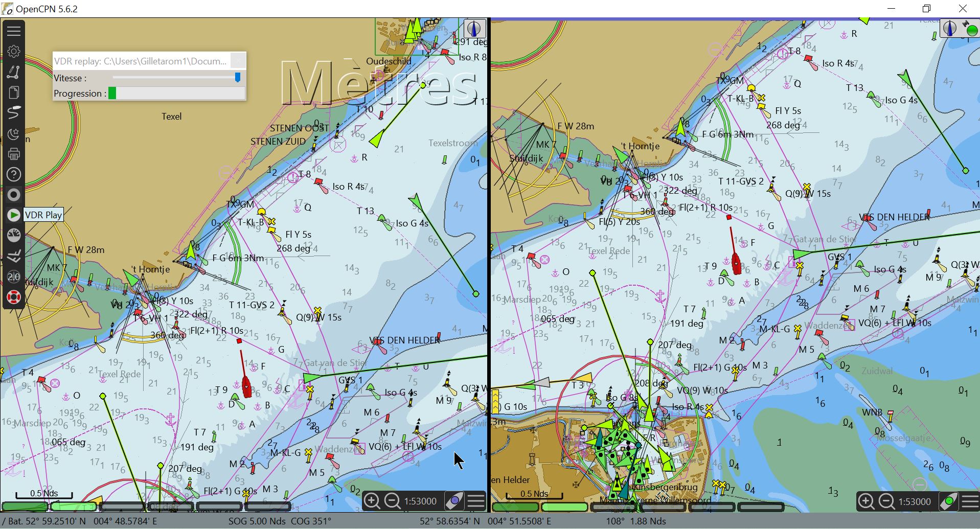Select first dark green chart bar, left canvas
980x529 pixels.
tap(25, 507)
